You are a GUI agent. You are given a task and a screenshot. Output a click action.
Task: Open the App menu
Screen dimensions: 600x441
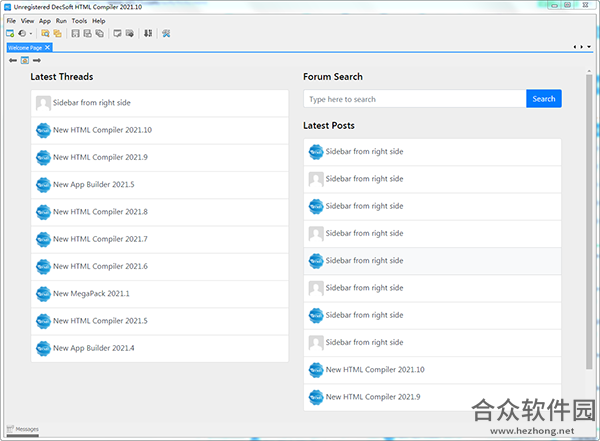click(45, 21)
